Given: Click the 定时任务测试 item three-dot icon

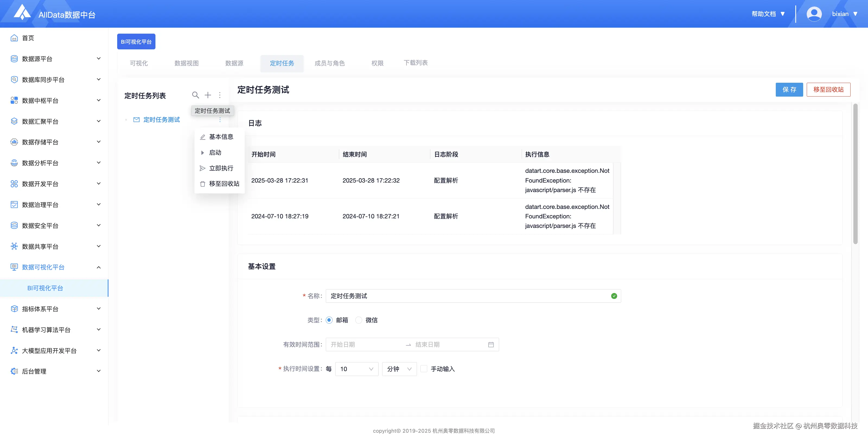Looking at the screenshot, I should point(220,120).
